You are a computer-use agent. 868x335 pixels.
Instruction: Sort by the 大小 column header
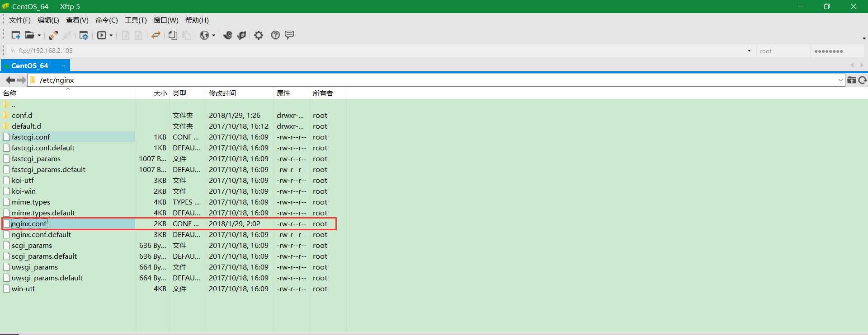click(153, 93)
